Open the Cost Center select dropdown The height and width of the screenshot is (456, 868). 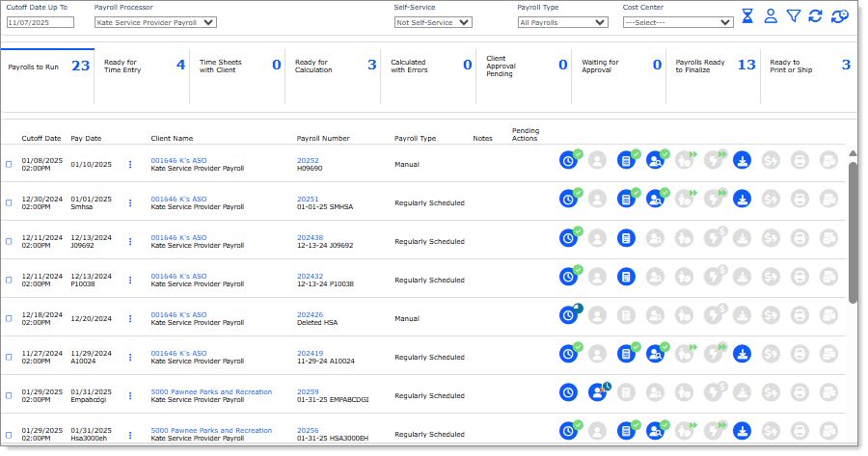pos(677,22)
